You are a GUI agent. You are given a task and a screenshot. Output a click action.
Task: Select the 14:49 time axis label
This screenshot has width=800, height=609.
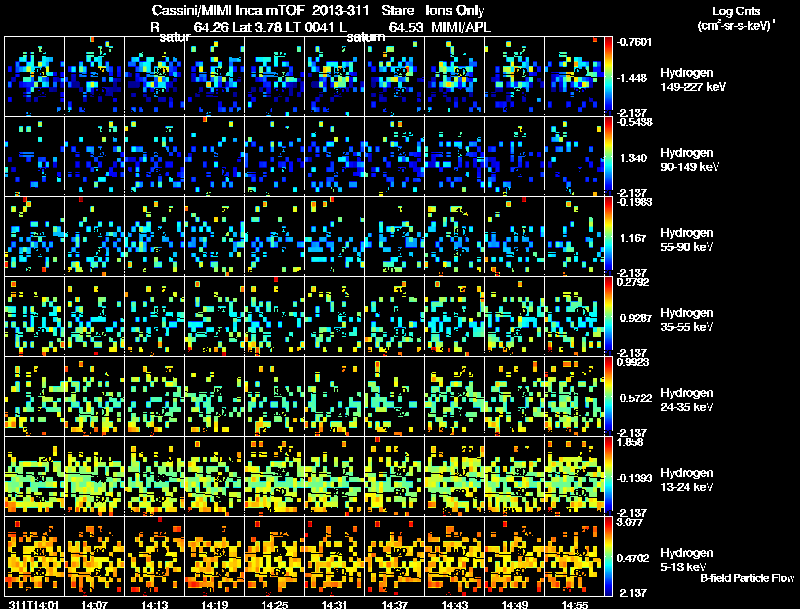tap(514, 605)
